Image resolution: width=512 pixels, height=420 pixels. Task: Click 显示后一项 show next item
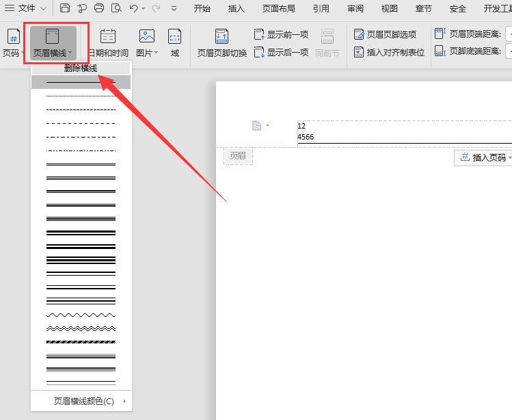point(281,52)
